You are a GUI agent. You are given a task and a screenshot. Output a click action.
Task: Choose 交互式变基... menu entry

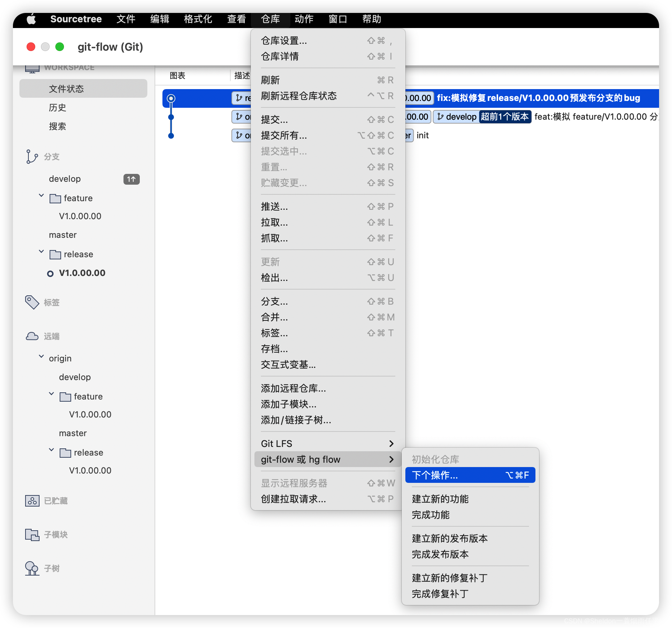[x=328, y=365]
